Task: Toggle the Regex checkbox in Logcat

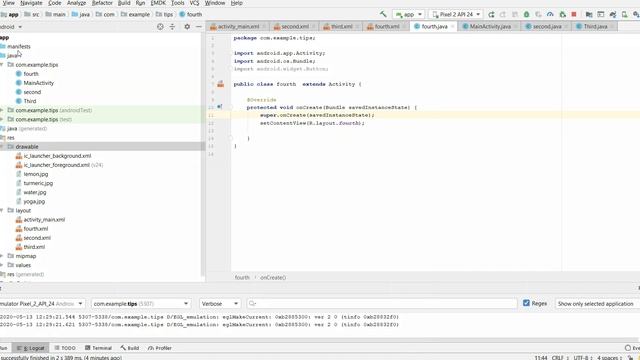Action: click(x=526, y=303)
